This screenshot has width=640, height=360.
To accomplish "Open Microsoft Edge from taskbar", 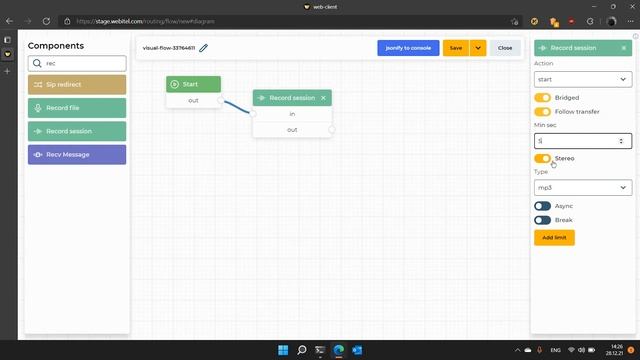I will pyautogui.click(x=338, y=350).
